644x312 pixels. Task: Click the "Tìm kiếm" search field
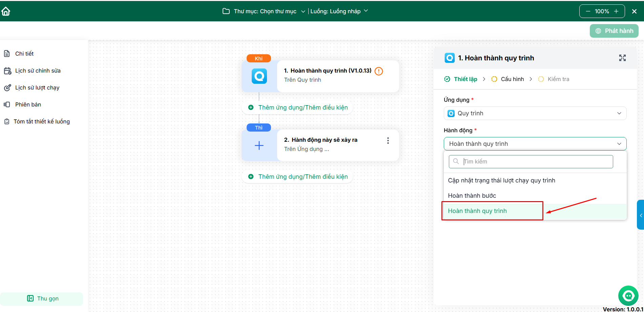531,161
